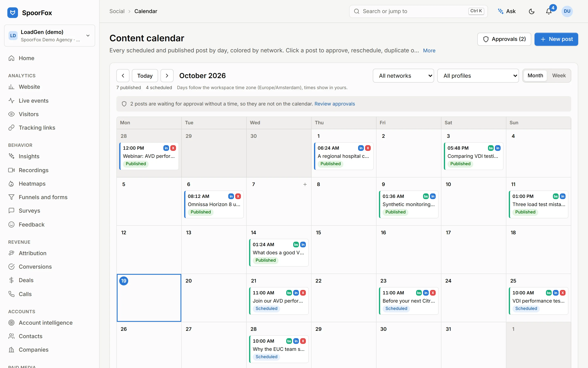
Task: Open Attribution in sidebar
Action: pos(50,253)
